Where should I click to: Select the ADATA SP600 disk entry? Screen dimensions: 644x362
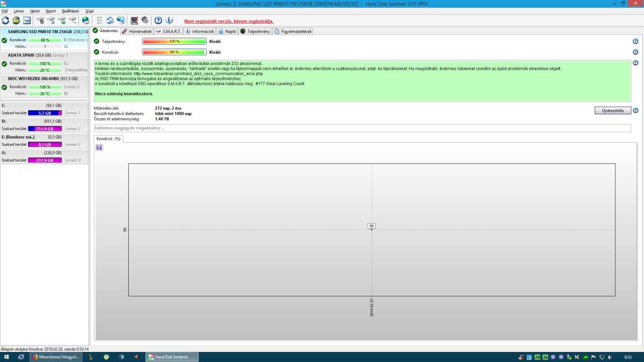pyautogui.click(x=44, y=62)
